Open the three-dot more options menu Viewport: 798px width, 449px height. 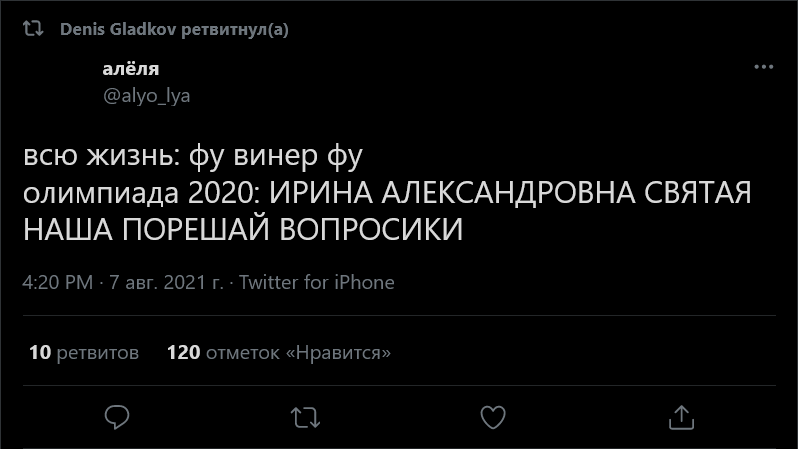pos(763,68)
